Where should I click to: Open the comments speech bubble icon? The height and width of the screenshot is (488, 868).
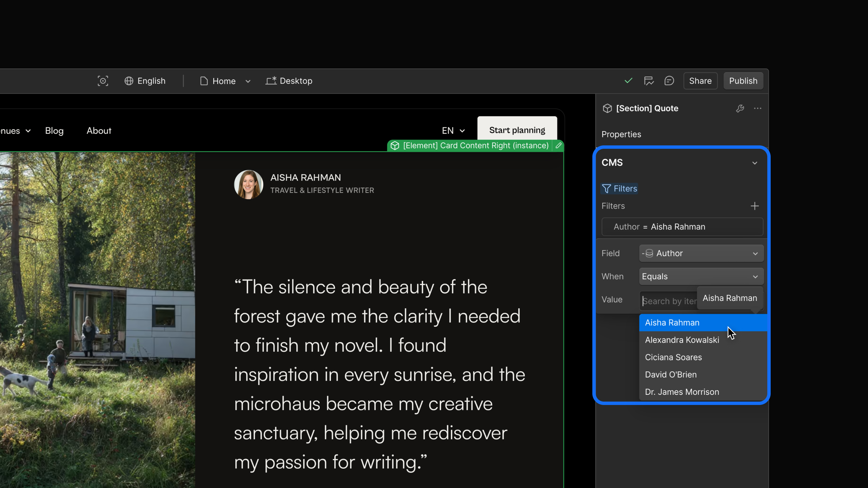pyautogui.click(x=669, y=81)
